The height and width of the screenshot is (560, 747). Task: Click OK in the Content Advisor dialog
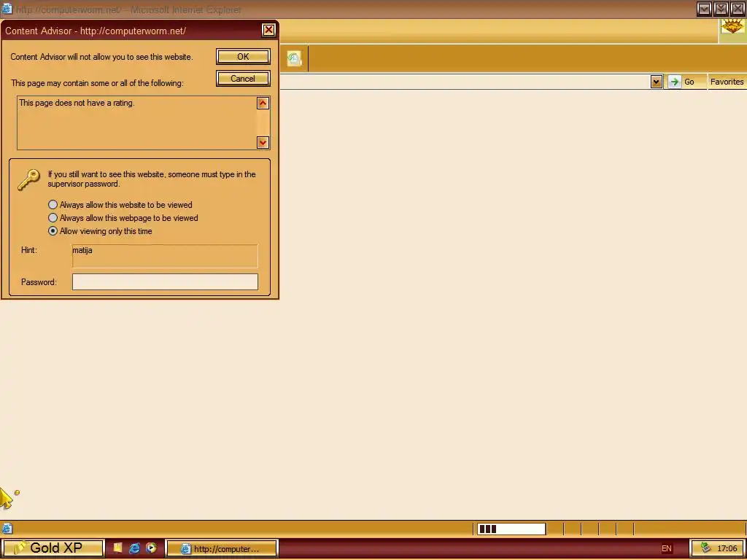pos(243,56)
